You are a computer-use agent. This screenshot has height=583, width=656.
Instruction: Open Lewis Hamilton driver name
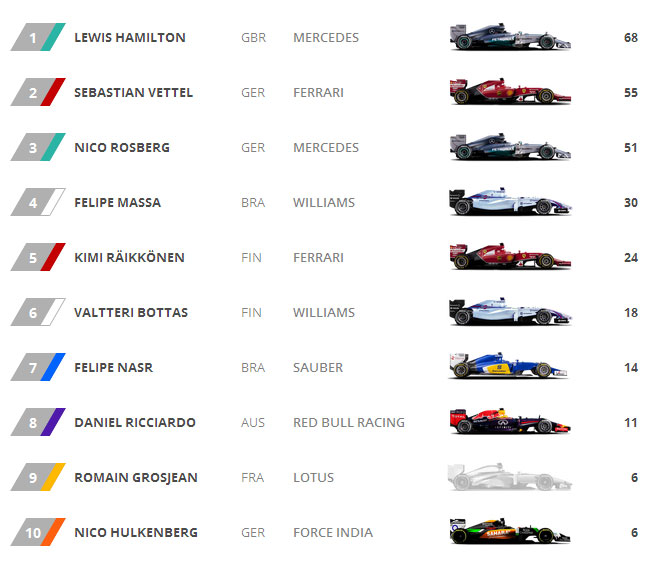[x=130, y=38]
